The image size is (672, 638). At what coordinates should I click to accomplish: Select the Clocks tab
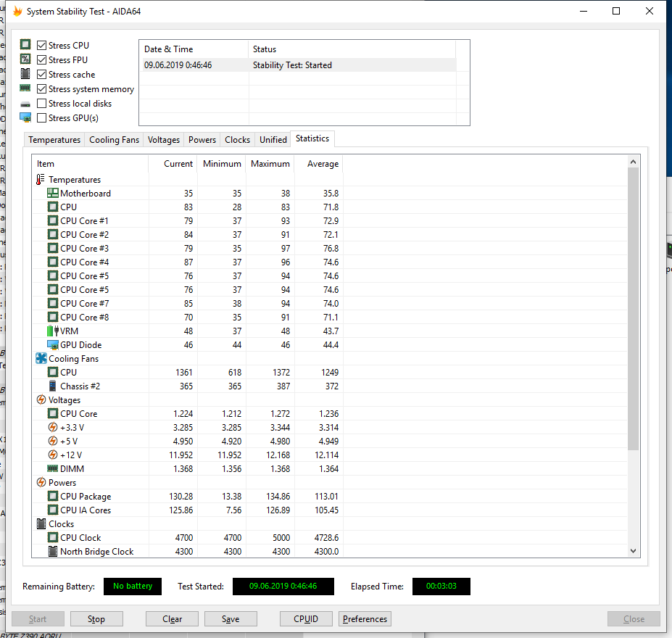(238, 140)
